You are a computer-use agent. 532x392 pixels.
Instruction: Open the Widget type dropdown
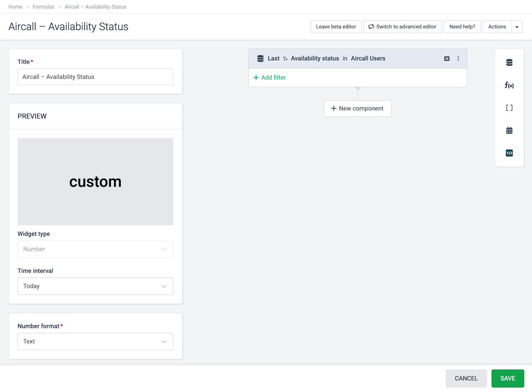coord(95,249)
